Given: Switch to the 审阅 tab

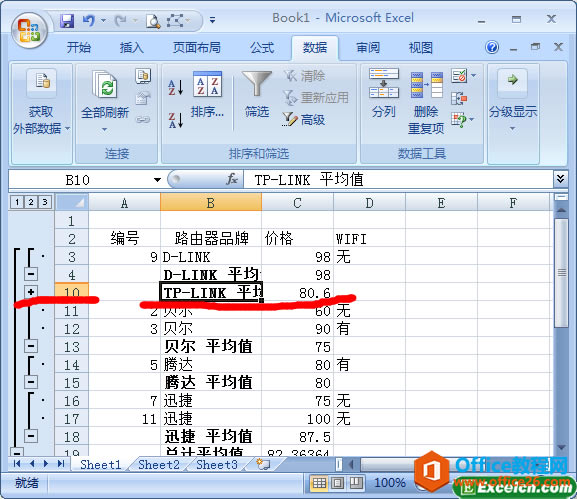Looking at the screenshot, I should pos(368,47).
